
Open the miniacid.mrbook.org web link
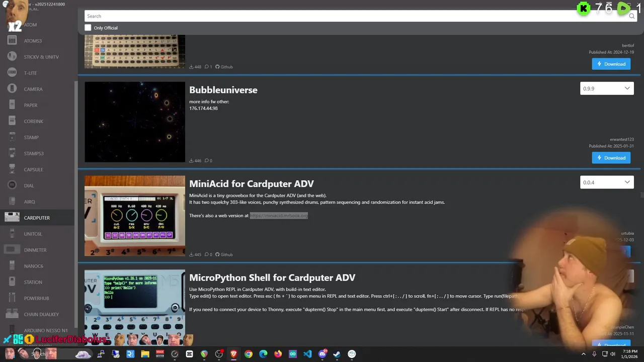[279, 216]
